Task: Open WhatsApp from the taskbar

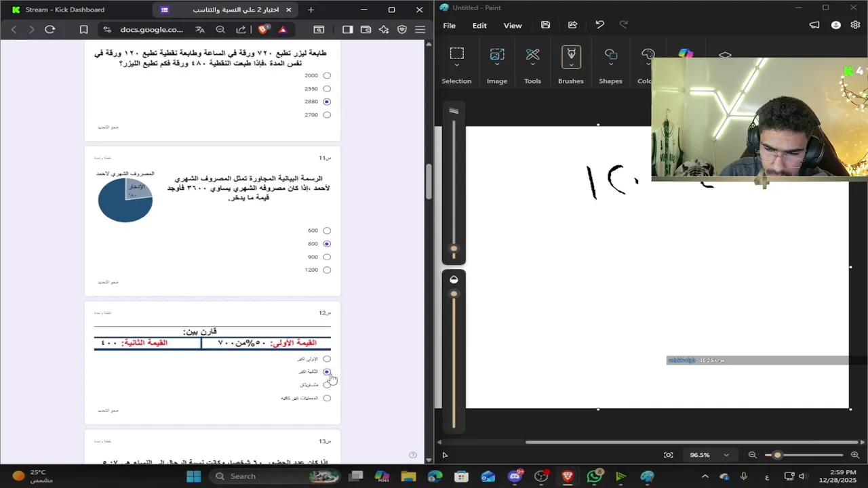Action: [x=594, y=476]
